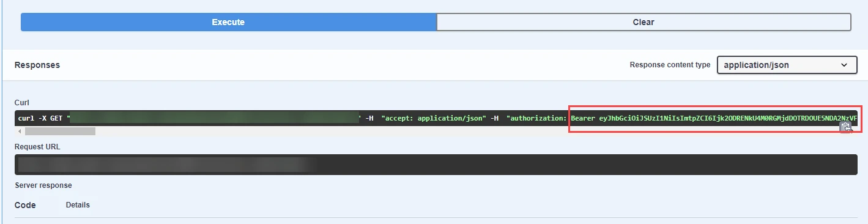
Task: Click the Details column header
Action: 78,205
